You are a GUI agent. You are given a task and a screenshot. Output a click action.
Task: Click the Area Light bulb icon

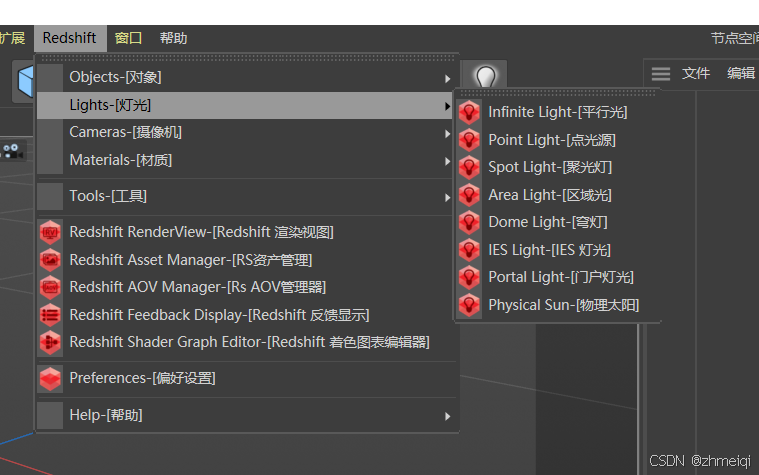coord(469,195)
